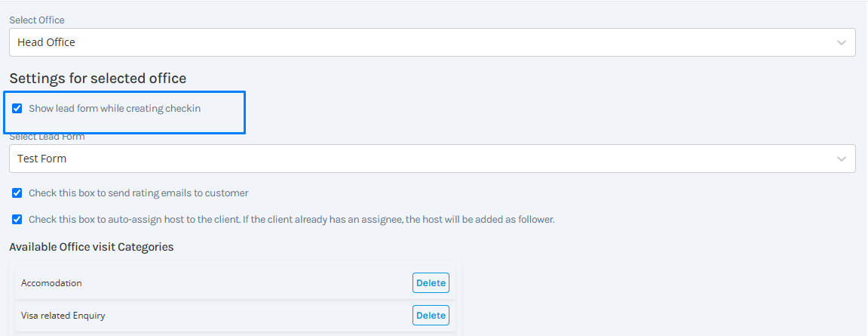Uncheck the send rating emails to customer checkbox
The width and height of the screenshot is (868, 336).
tap(17, 193)
